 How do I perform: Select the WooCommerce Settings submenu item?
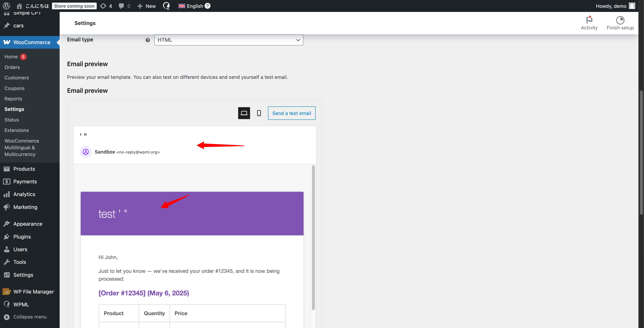(x=14, y=109)
